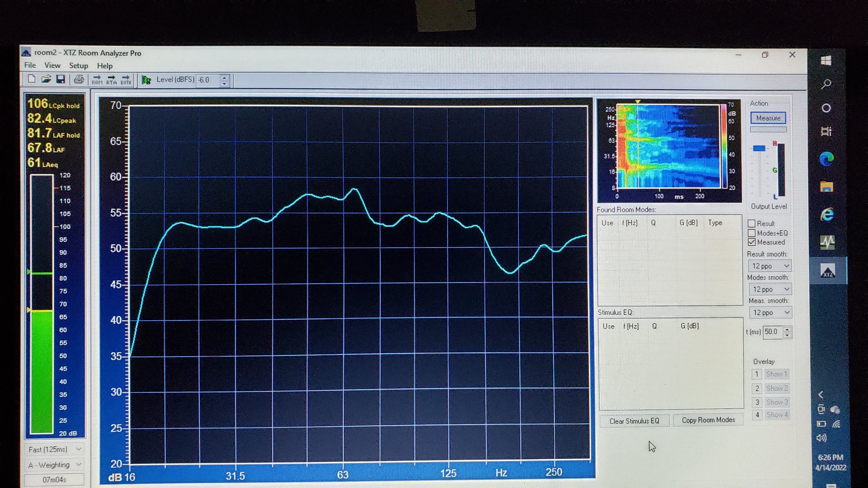Click the Show 4 overlay button

[x=777, y=415]
